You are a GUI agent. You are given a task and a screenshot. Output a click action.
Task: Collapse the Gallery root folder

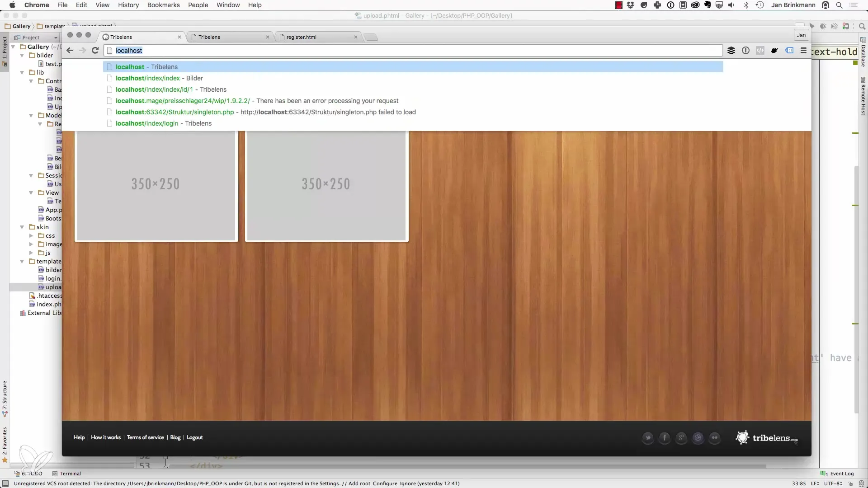tap(13, 47)
